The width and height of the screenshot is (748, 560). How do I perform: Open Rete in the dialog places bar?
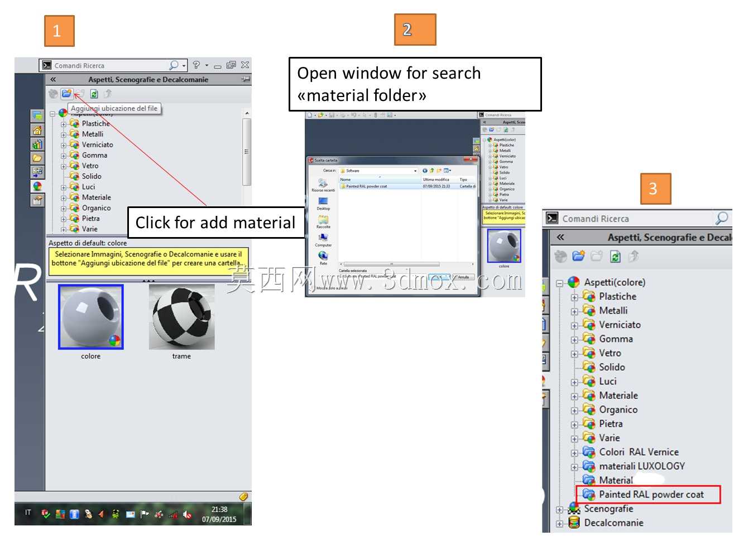[x=323, y=257]
